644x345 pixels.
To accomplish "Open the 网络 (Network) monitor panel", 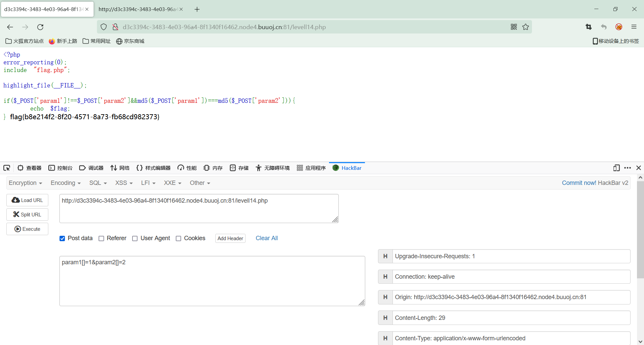I will tap(120, 168).
